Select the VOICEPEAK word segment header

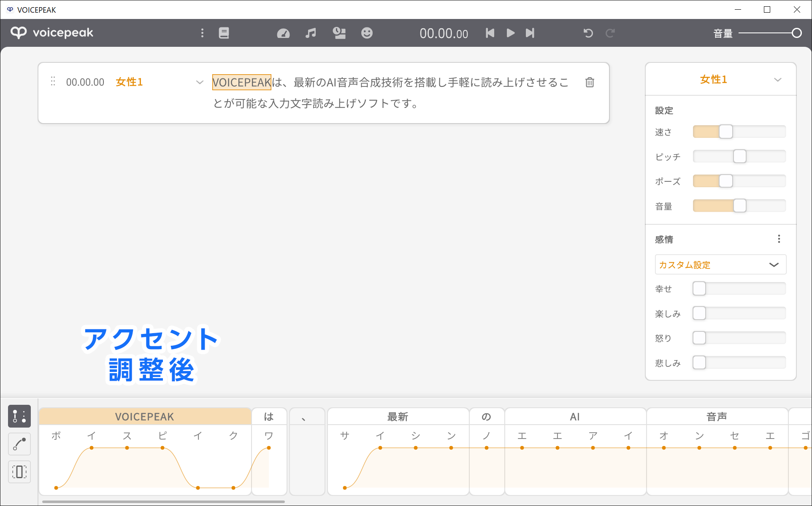click(x=145, y=417)
